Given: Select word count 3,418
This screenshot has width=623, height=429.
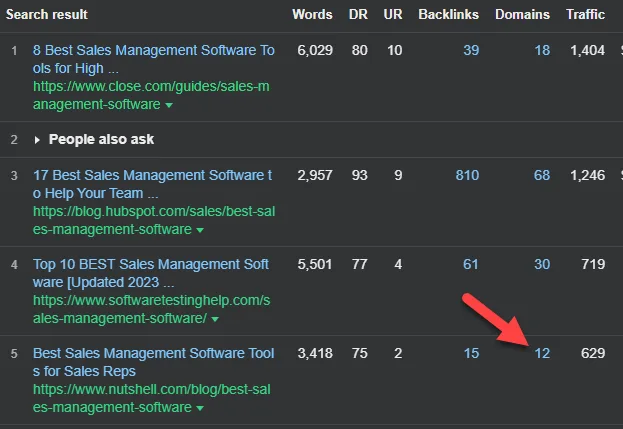Looking at the screenshot, I should point(315,354).
